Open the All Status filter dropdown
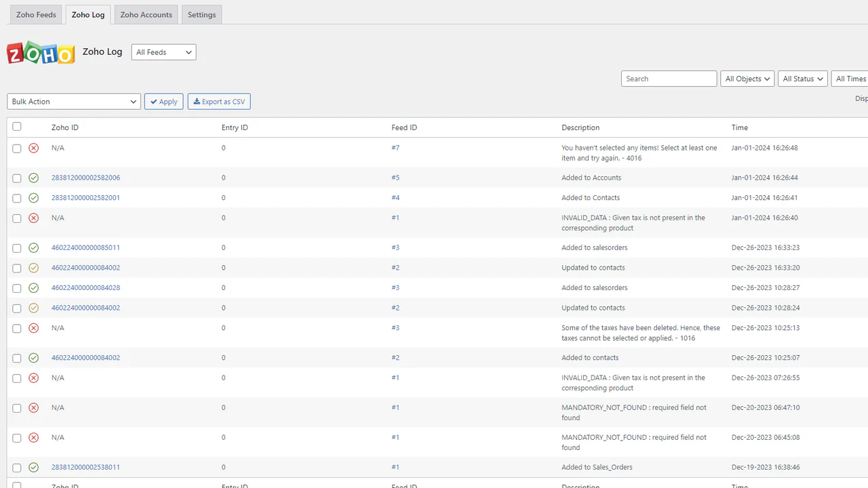This screenshot has width=868, height=488. pos(803,79)
